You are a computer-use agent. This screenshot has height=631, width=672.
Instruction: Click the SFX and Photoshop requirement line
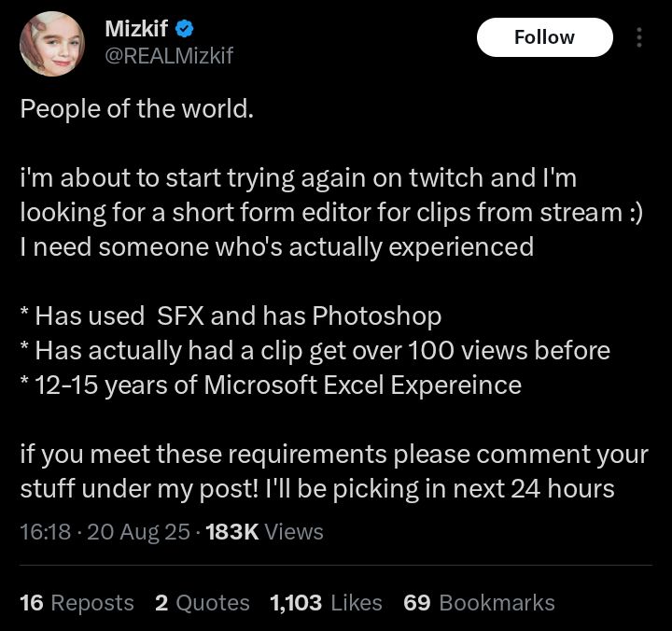[x=231, y=315]
